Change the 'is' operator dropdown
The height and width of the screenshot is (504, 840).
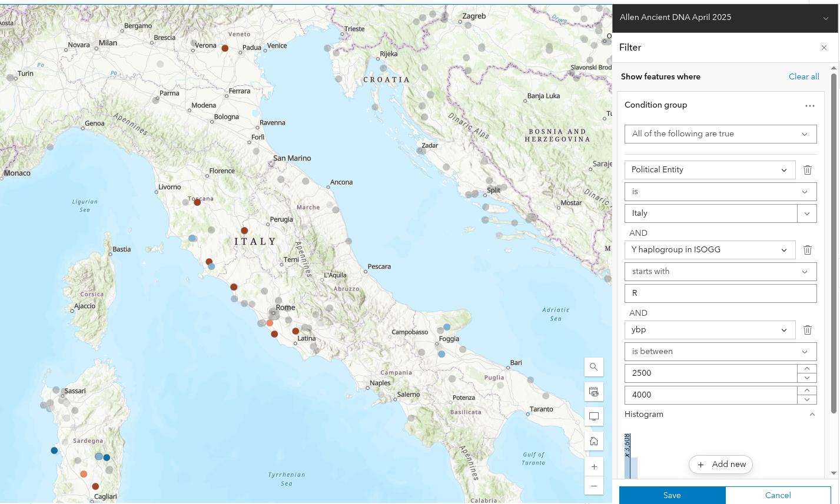coord(721,192)
